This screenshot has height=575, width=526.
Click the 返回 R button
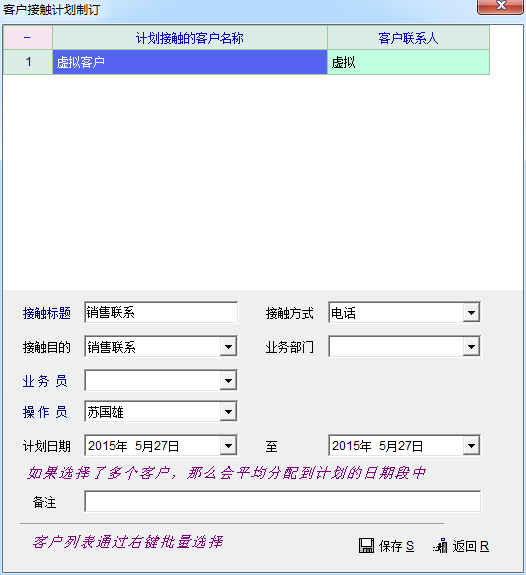[x=461, y=546]
